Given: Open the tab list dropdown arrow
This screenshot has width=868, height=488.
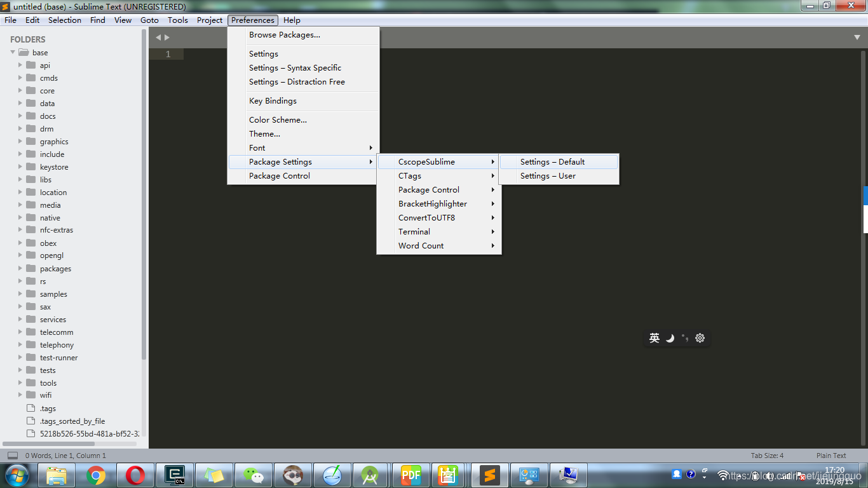Looking at the screenshot, I should coord(857,37).
